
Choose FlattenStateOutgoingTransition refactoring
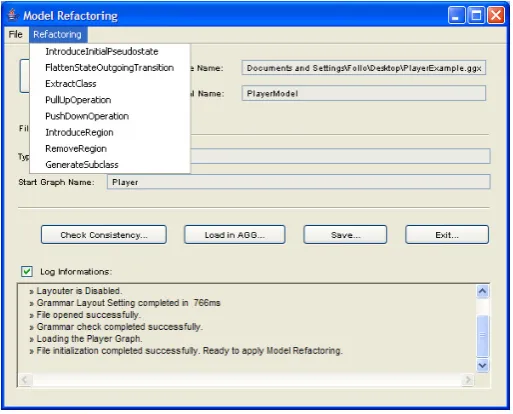point(110,68)
